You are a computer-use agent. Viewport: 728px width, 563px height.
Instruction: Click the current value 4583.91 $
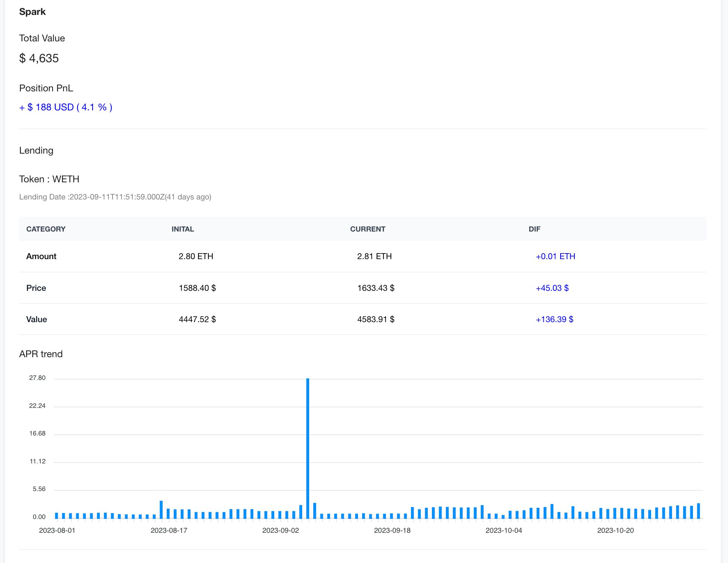point(376,319)
